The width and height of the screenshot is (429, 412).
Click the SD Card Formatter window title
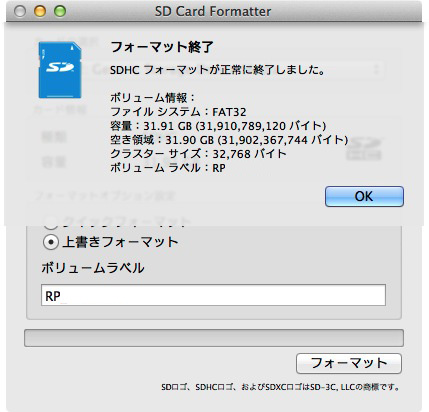point(213,12)
